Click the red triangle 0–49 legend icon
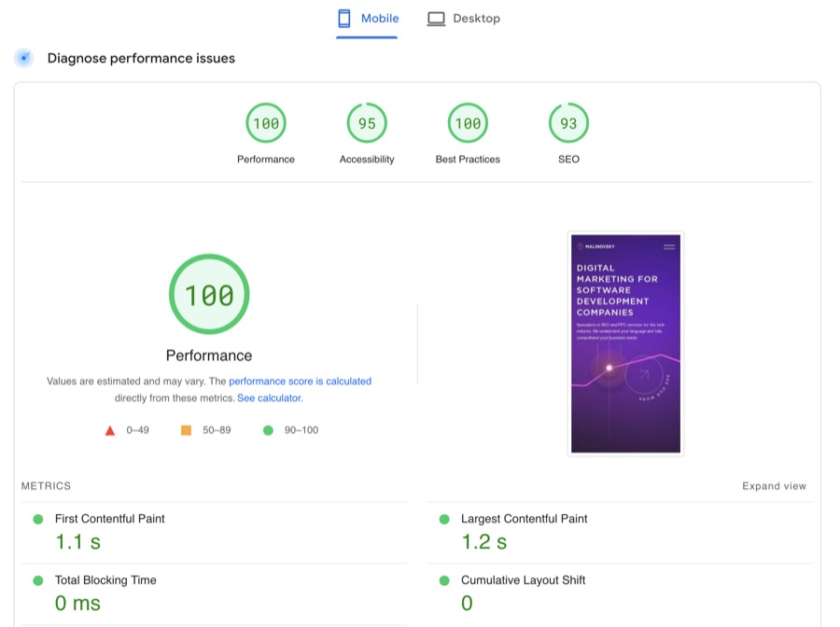The height and width of the screenshot is (627, 840). [x=110, y=430]
